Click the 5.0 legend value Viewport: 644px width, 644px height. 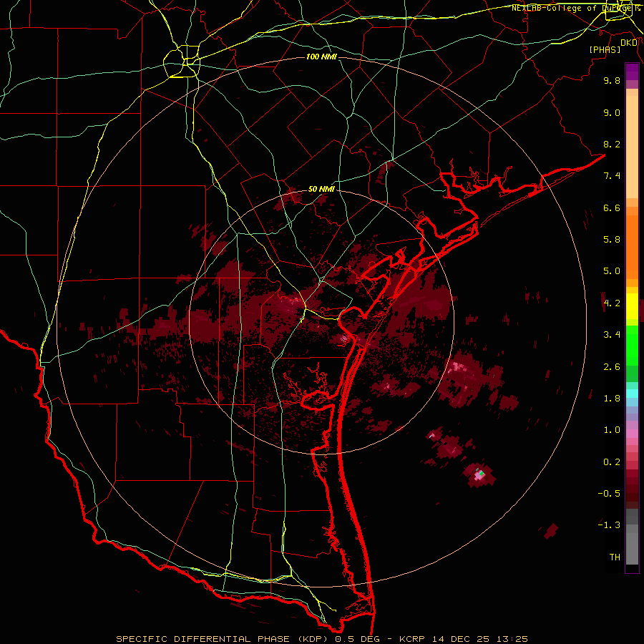pos(612,271)
